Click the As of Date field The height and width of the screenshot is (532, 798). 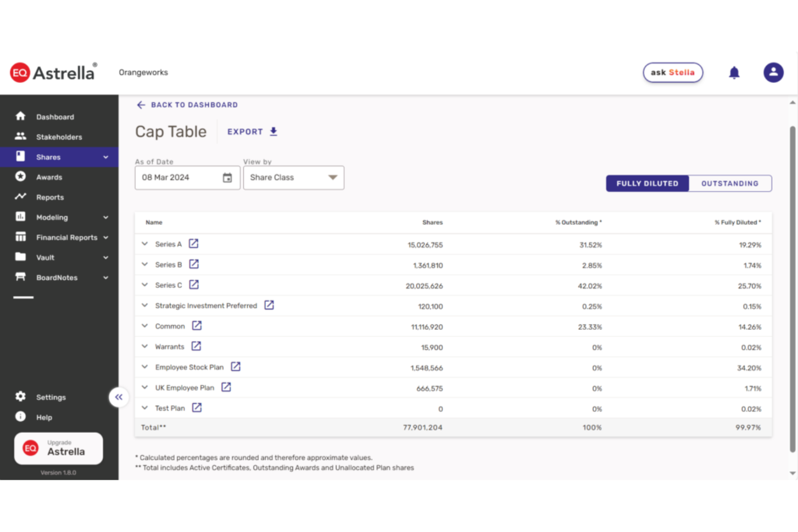(188, 178)
